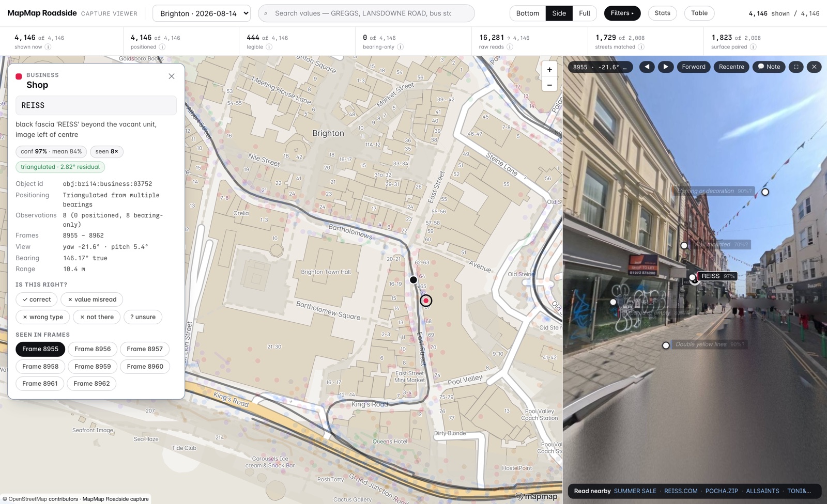Open nearby read REISS.COM
This screenshot has width=827, height=504.
(681, 491)
